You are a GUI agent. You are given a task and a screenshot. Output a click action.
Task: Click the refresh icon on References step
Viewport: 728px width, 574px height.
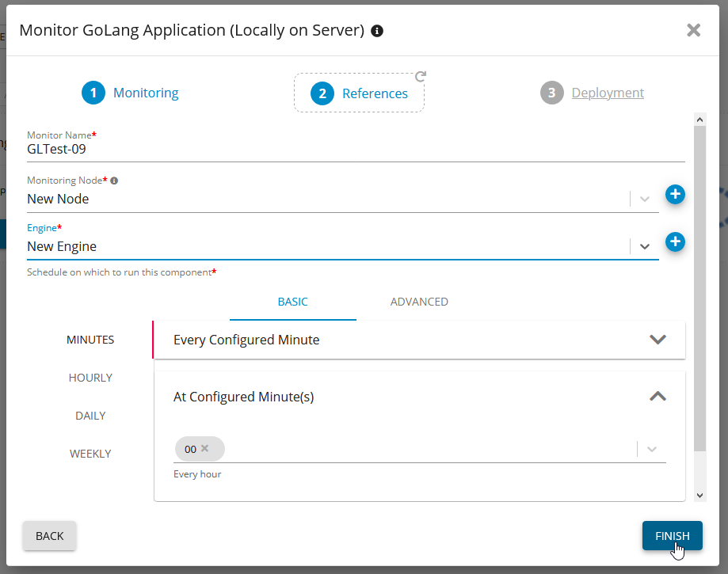click(x=421, y=77)
